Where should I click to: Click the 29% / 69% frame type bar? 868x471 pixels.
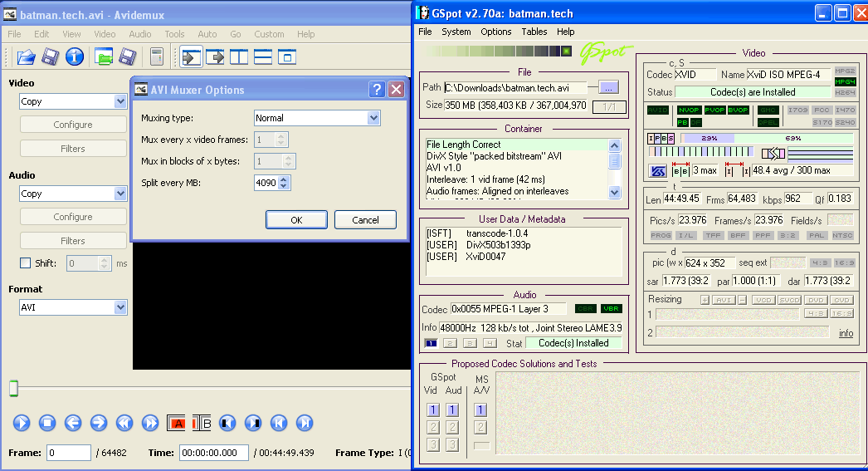pyautogui.click(x=767, y=138)
